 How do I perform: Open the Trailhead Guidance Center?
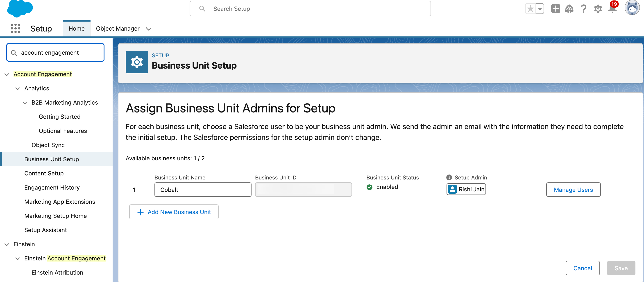tap(569, 9)
